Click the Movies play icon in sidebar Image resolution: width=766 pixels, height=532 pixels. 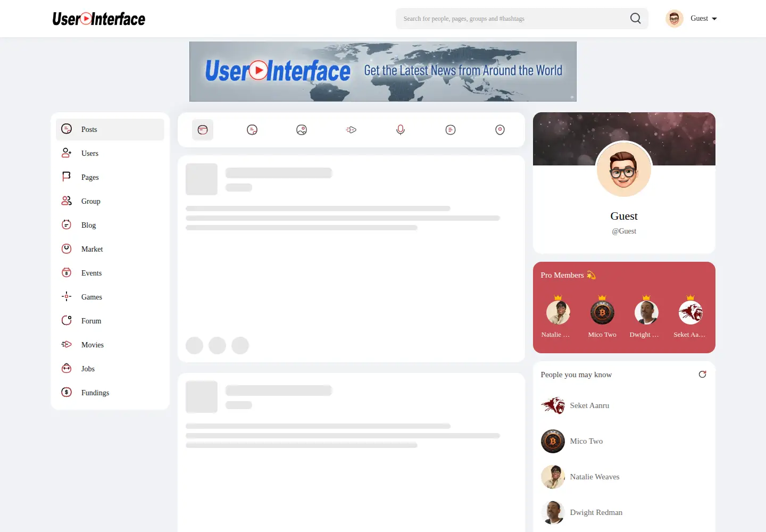click(x=66, y=344)
